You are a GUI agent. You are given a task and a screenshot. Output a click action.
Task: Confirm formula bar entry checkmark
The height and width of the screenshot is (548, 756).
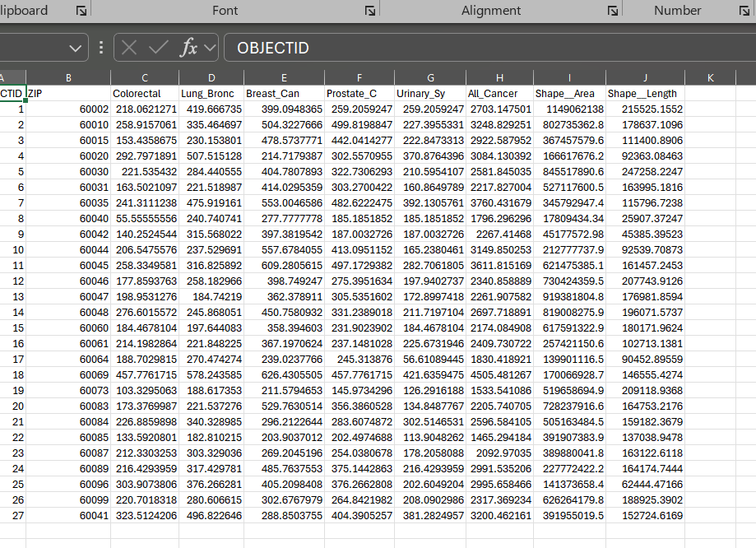click(x=158, y=48)
